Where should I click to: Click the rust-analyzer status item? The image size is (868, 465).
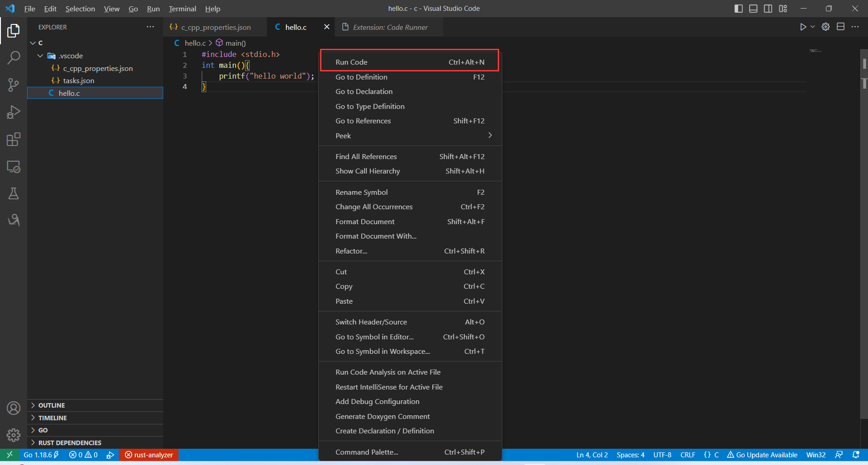[x=149, y=455]
